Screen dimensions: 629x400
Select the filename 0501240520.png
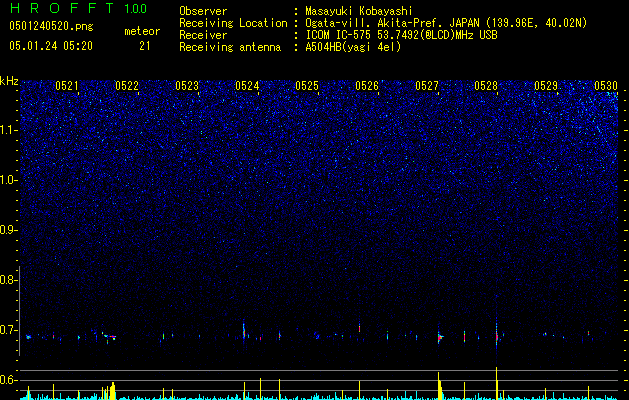click(x=51, y=26)
